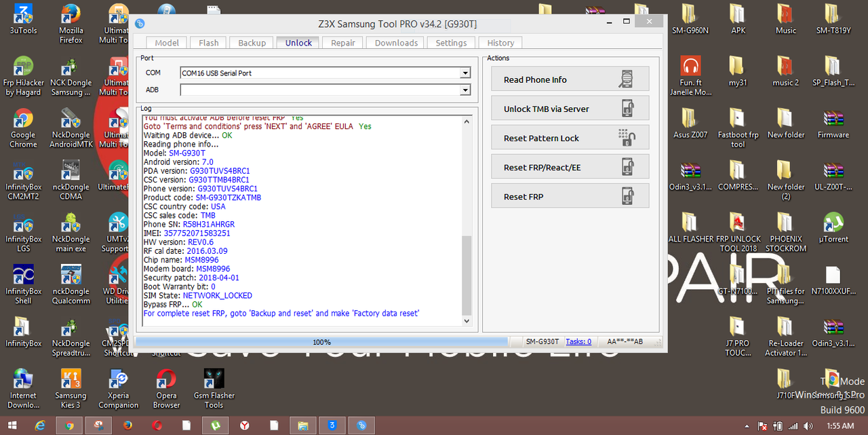Click the Tasks: 0 link
Image resolution: width=868 pixels, height=435 pixels.
click(x=578, y=342)
